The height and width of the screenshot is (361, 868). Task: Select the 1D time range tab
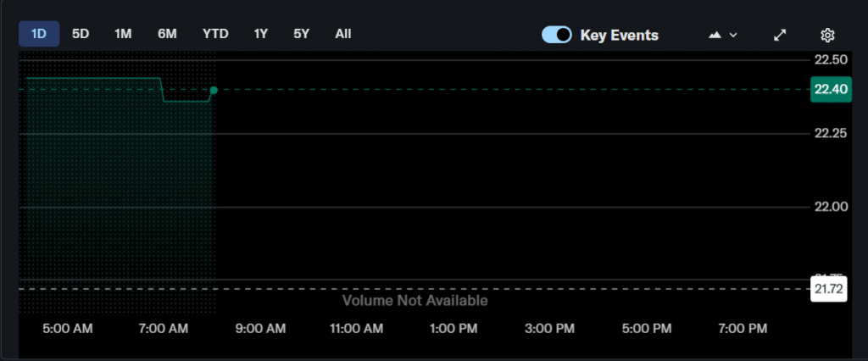(39, 34)
